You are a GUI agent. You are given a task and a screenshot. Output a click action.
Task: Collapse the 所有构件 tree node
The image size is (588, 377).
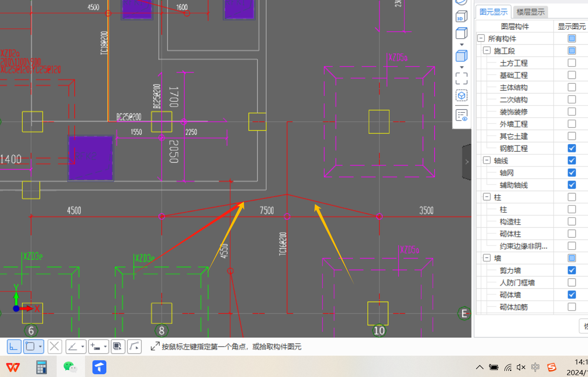click(x=481, y=39)
